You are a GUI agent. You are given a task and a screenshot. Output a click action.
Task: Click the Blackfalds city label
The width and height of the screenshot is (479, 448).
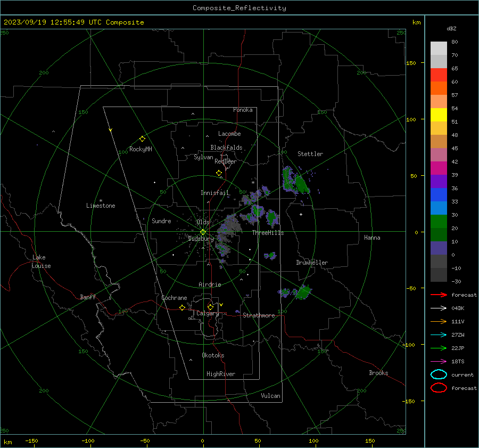click(x=226, y=148)
